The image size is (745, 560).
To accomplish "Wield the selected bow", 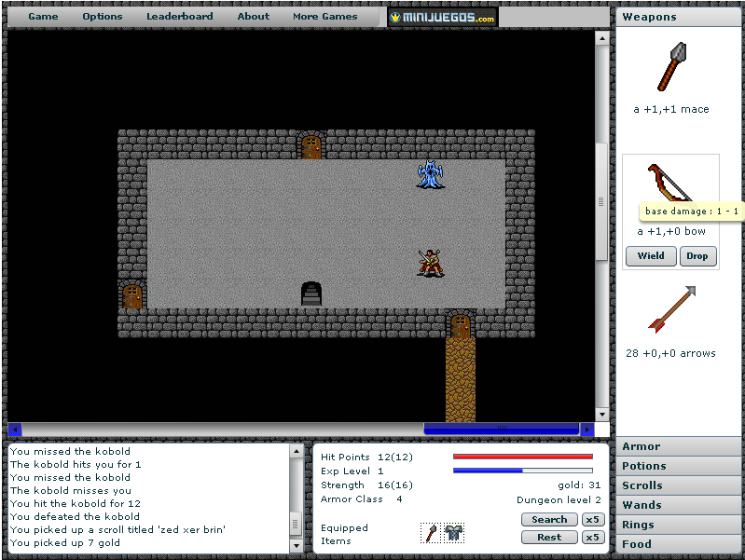I will [651, 256].
